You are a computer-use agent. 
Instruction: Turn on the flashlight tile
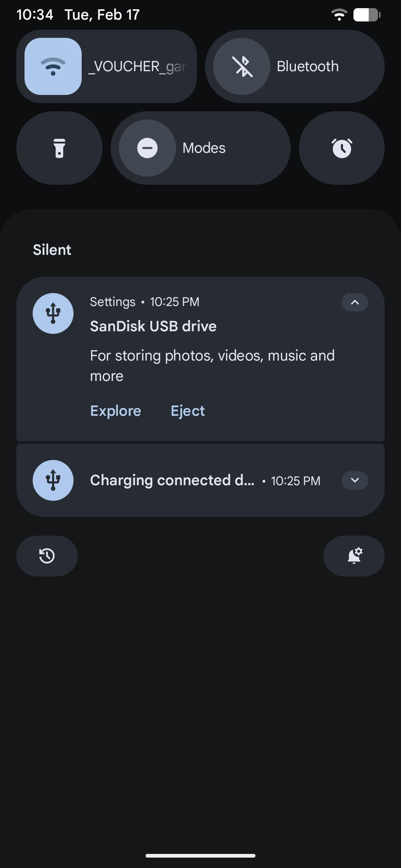[59, 148]
